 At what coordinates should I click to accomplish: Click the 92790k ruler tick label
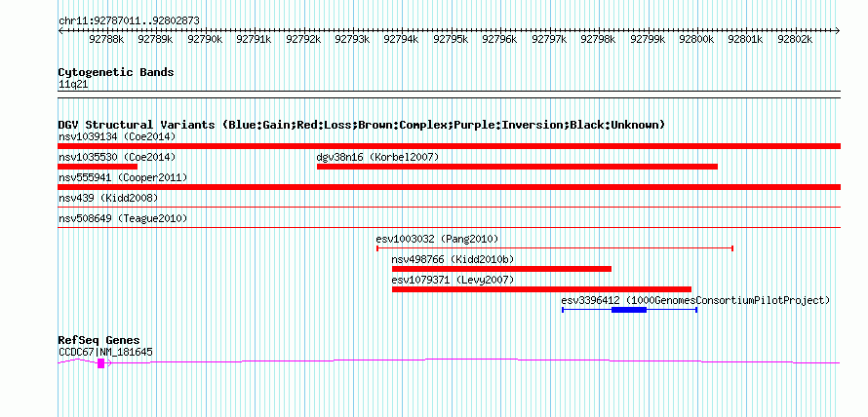point(205,39)
